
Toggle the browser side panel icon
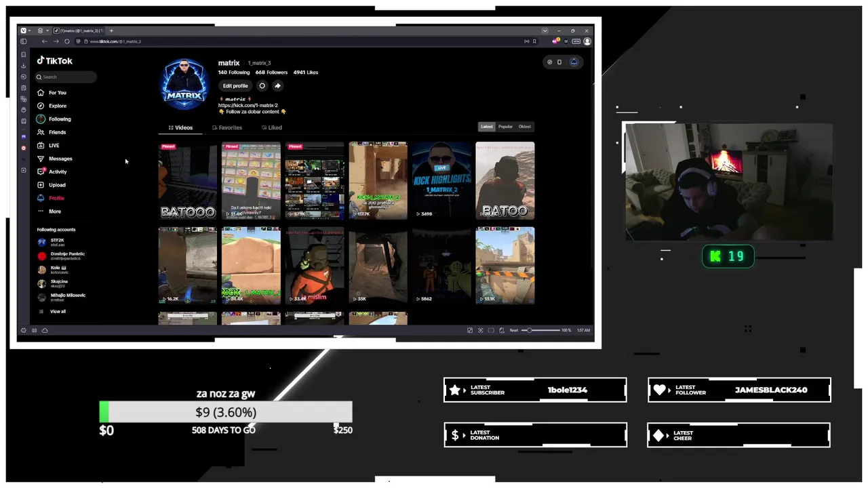pyautogui.click(x=23, y=41)
